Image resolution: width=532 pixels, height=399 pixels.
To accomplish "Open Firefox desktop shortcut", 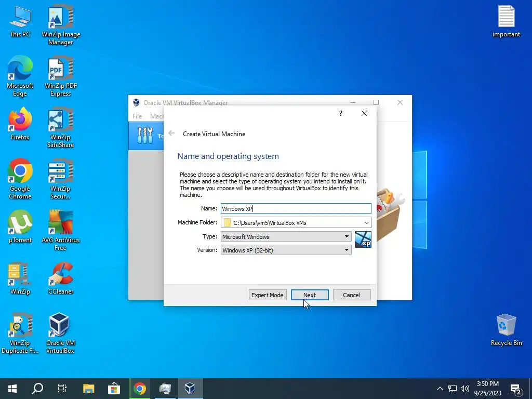I will click(20, 124).
